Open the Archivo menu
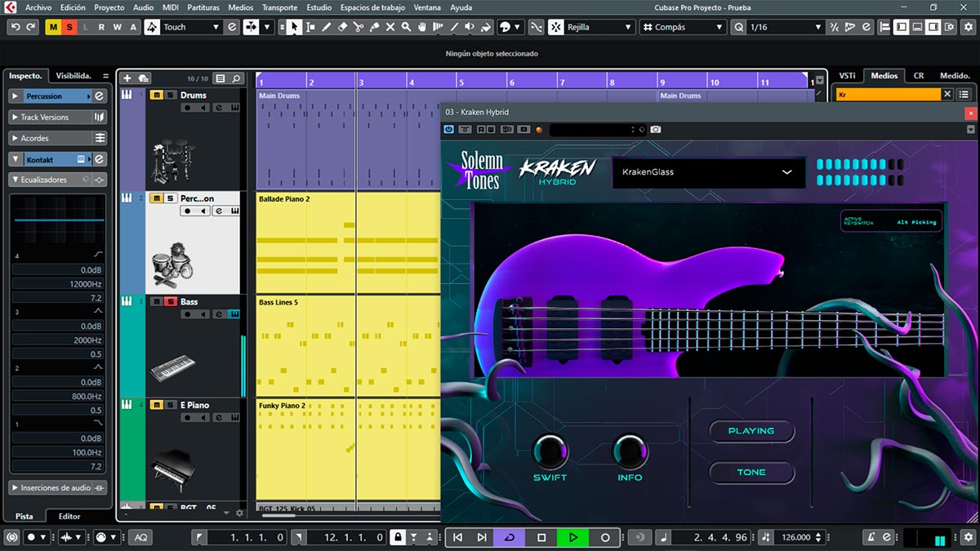The width and height of the screenshot is (980, 551). [x=38, y=7]
